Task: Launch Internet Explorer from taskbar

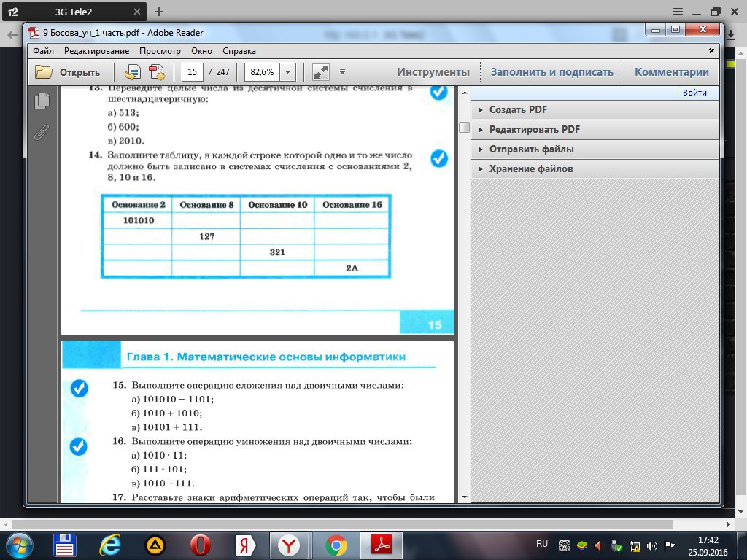Action: pyautogui.click(x=109, y=545)
